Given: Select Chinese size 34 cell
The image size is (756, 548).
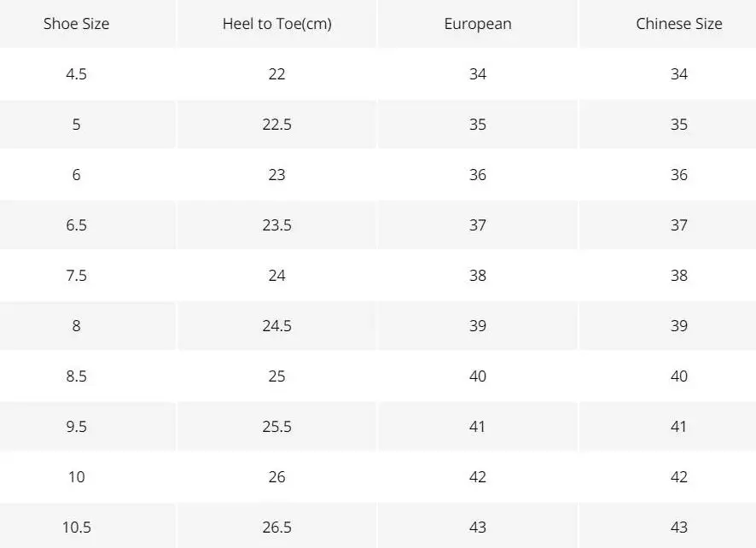Looking at the screenshot, I should point(678,74).
